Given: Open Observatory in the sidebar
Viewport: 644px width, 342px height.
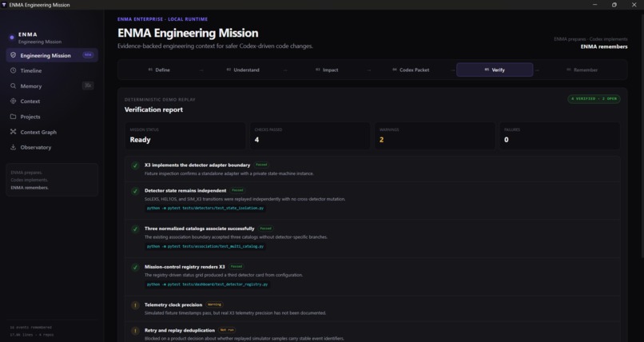Looking at the screenshot, I should (52, 147).
